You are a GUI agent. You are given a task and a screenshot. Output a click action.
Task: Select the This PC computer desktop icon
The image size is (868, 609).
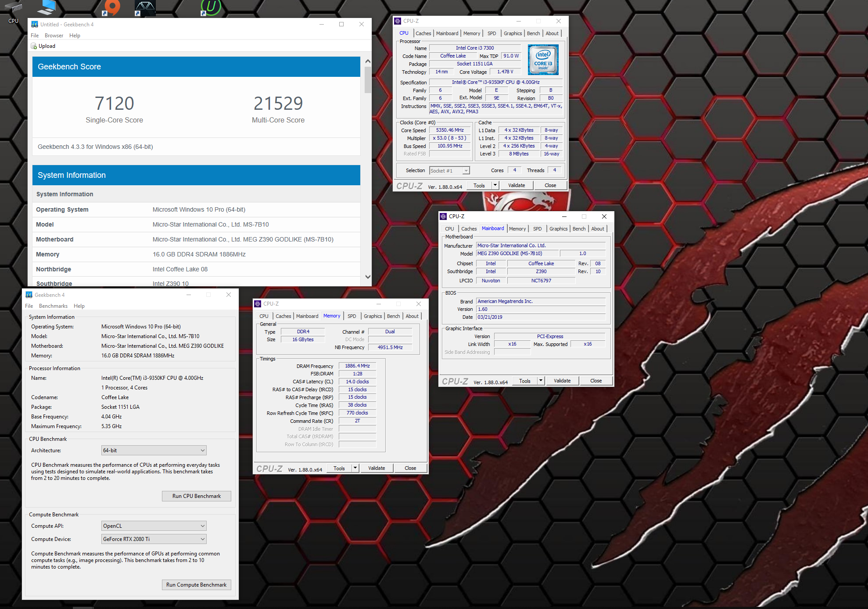(x=47, y=7)
